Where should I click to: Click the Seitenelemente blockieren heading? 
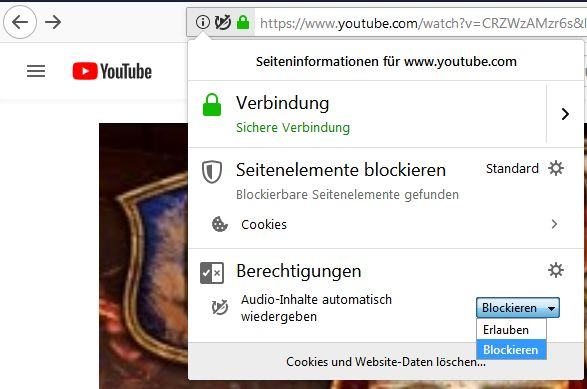coord(341,170)
